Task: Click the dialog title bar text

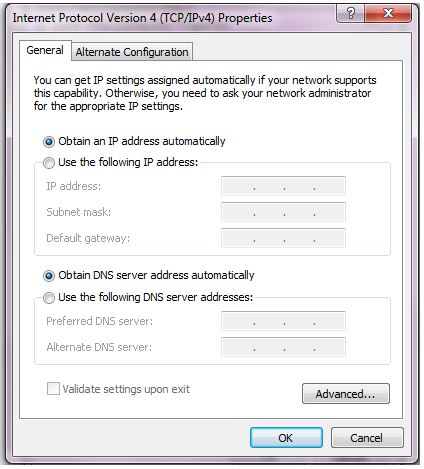Action: (142, 18)
